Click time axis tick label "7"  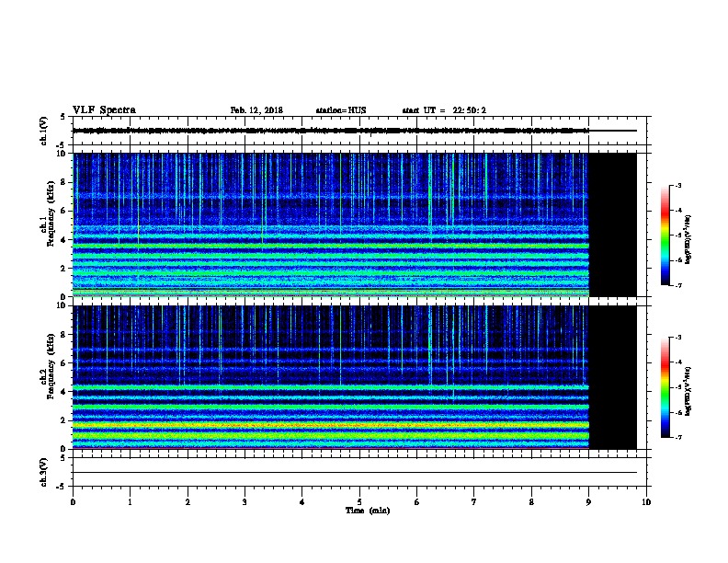coord(474,501)
